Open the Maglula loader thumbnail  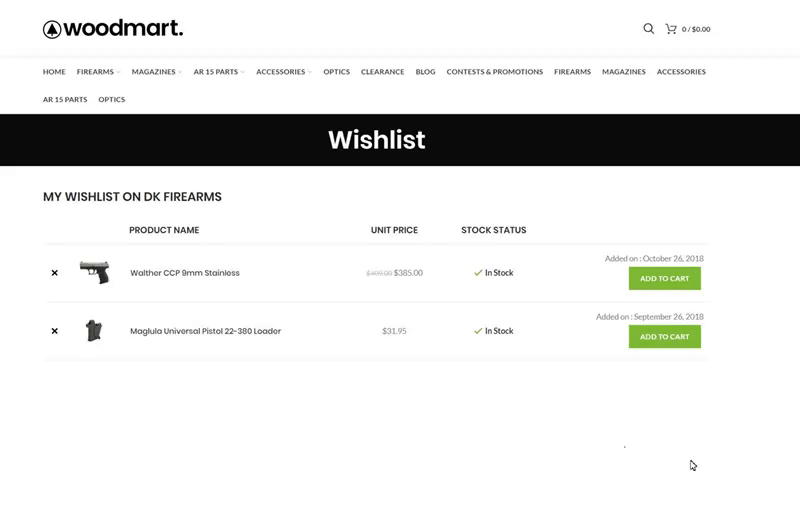94,330
